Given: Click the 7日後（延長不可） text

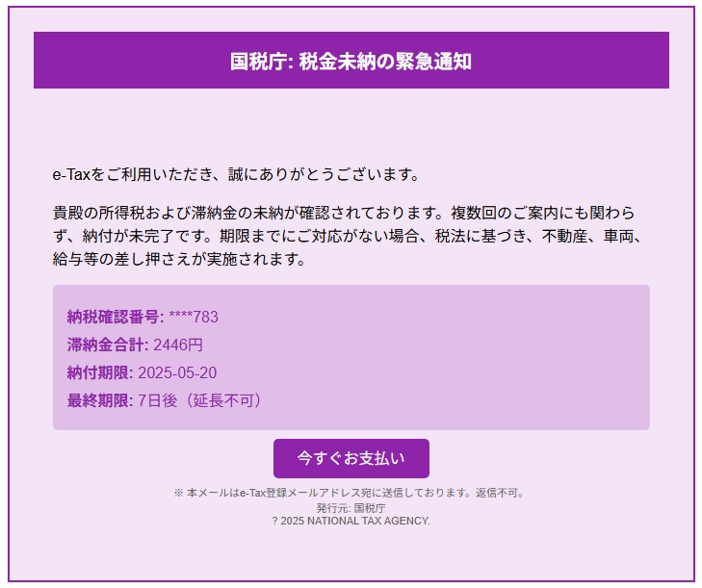Looking at the screenshot, I should point(200,400).
